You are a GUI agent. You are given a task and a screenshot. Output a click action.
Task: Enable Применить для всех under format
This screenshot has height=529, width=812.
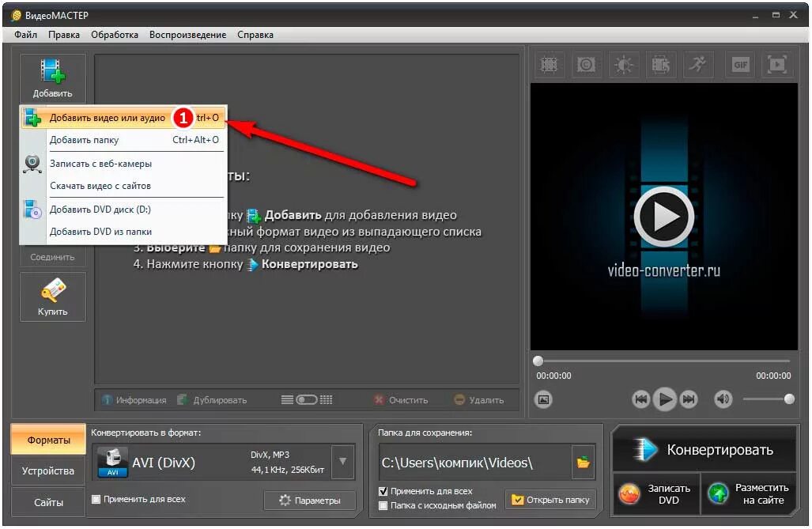pos(96,500)
